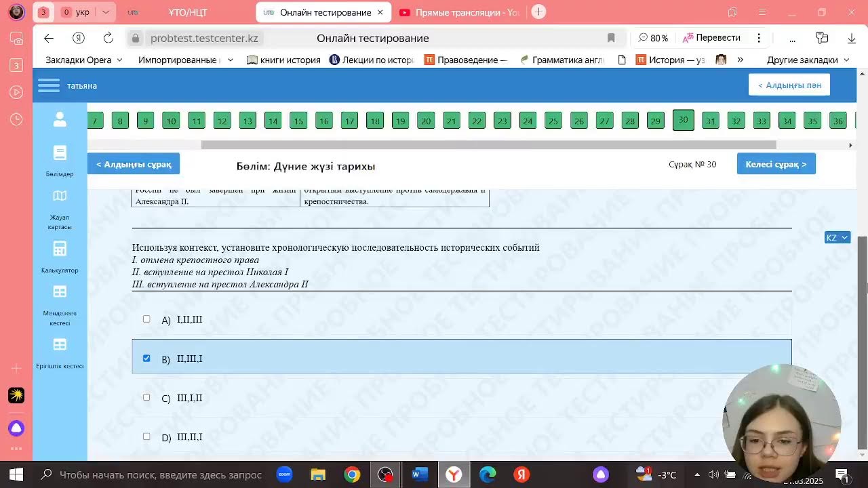
Task: Open File Explorer from the taskbar
Action: click(x=318, y=474)
